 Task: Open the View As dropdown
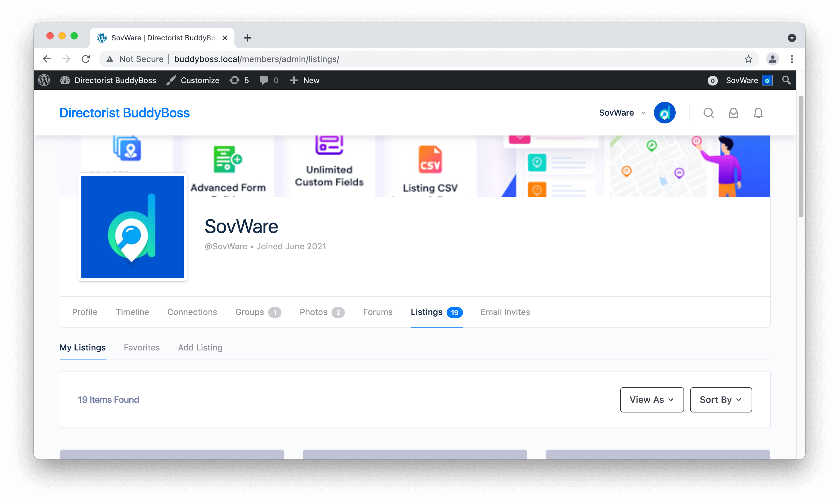click(651, 400)
